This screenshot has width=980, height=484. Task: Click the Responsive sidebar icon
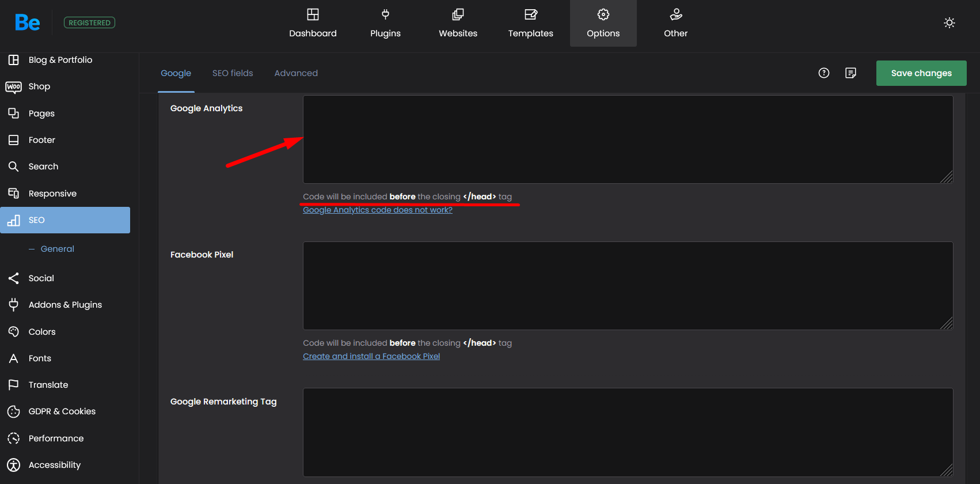[14, 193]
